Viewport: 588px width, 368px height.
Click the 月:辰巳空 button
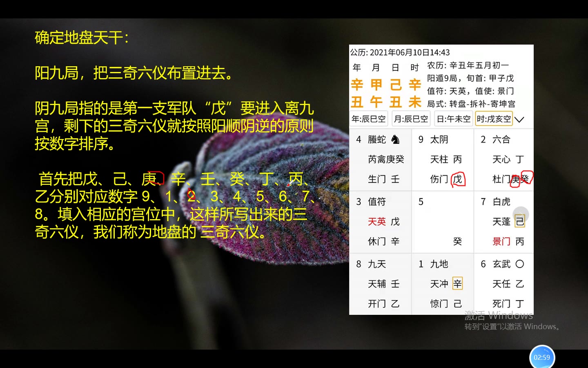coord(411,119)
